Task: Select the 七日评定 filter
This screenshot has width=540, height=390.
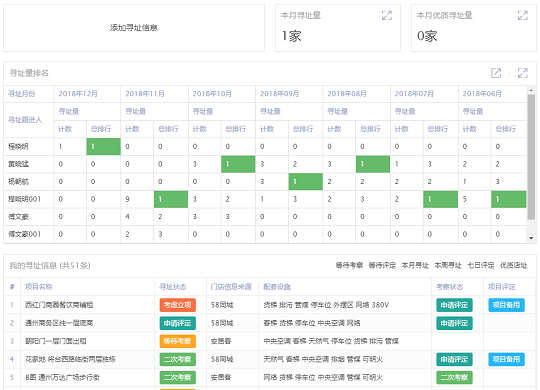Action: pyautogui.click(x=480, y=265)
